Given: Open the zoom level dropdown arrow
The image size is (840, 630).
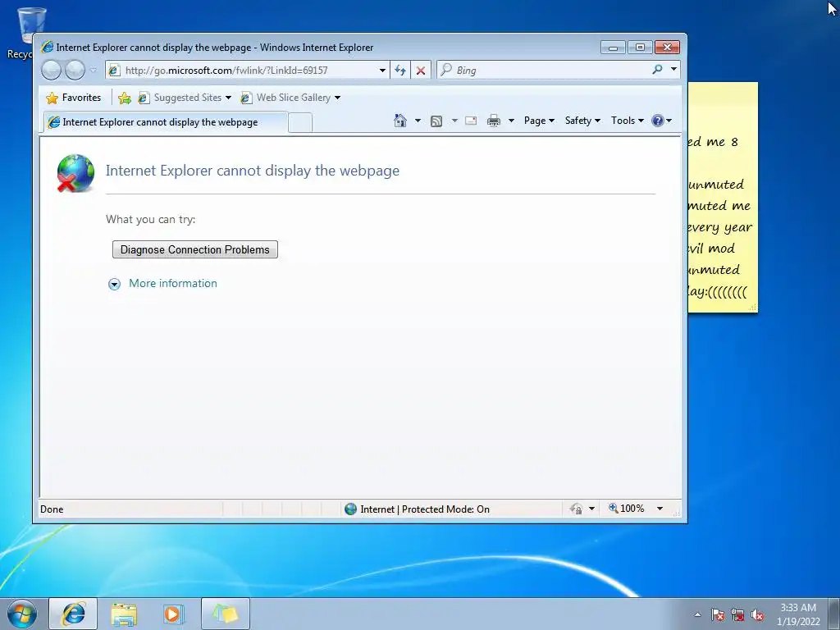Looking at the screenshot, I should point(660,509).
